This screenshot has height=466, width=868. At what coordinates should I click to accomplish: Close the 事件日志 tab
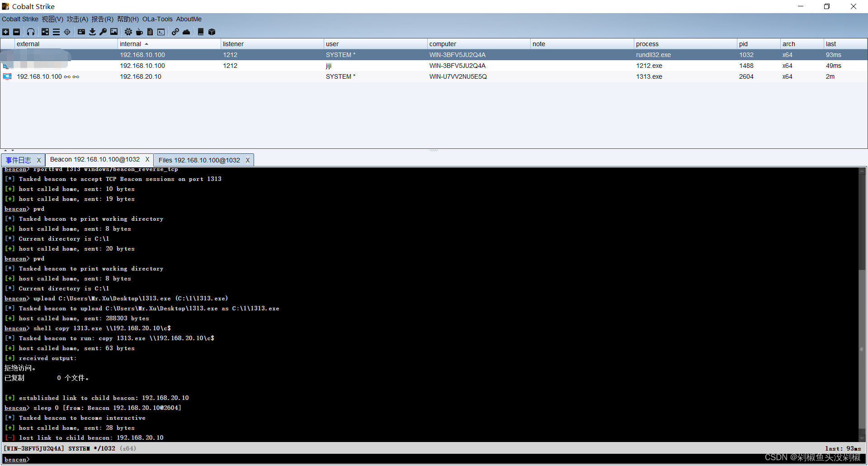click(x=39, y=160)
